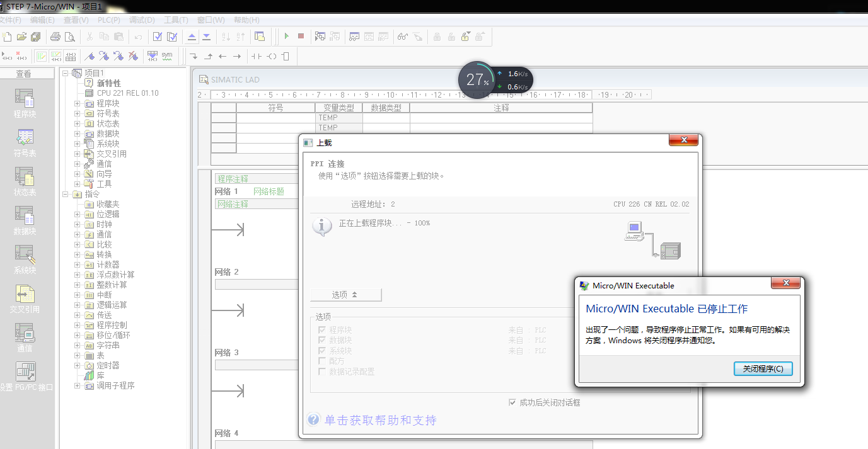The height and width of the screenshot is (449, 868).
Task: Open 交叉引用 in the left view bar
Action: pyautogui.click(x=25, y=298)
